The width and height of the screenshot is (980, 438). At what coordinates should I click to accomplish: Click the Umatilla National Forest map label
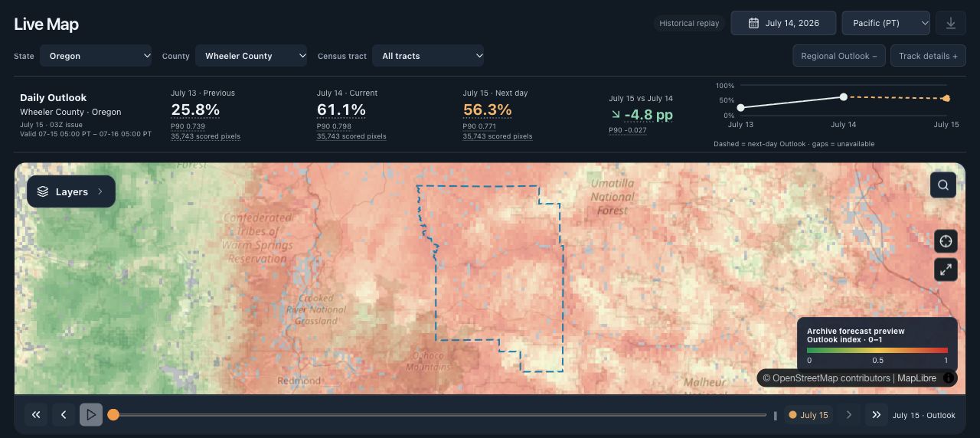(x=612, y=197)
